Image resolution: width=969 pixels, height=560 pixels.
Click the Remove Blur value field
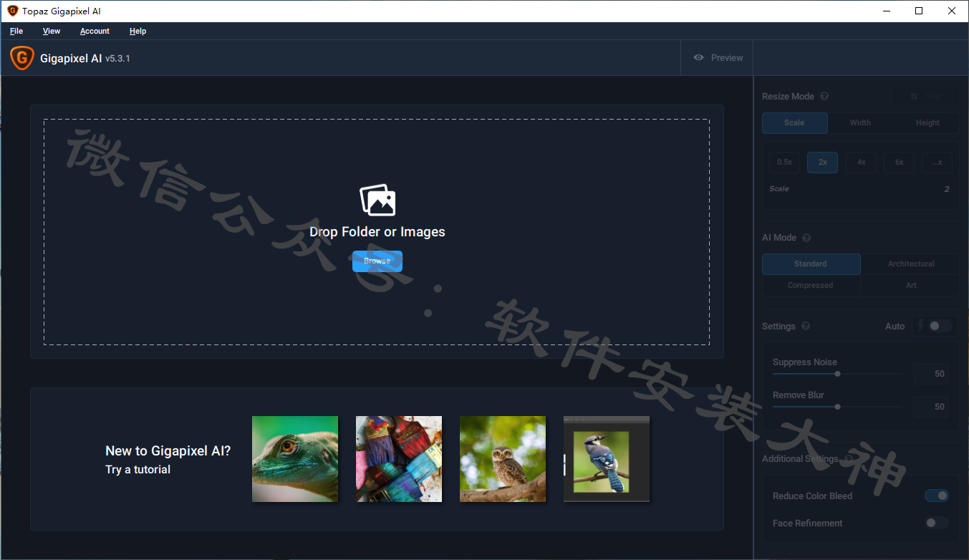(x=931, y=407)
